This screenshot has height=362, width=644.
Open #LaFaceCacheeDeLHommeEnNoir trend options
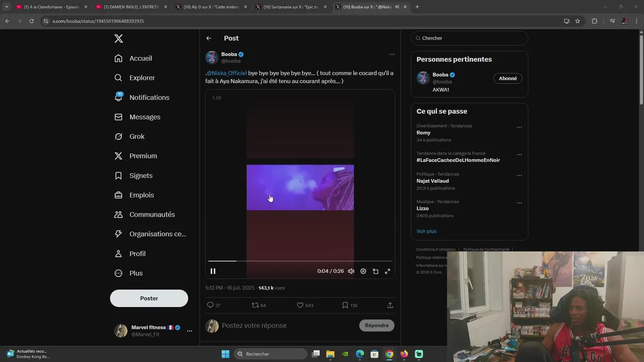519,155
